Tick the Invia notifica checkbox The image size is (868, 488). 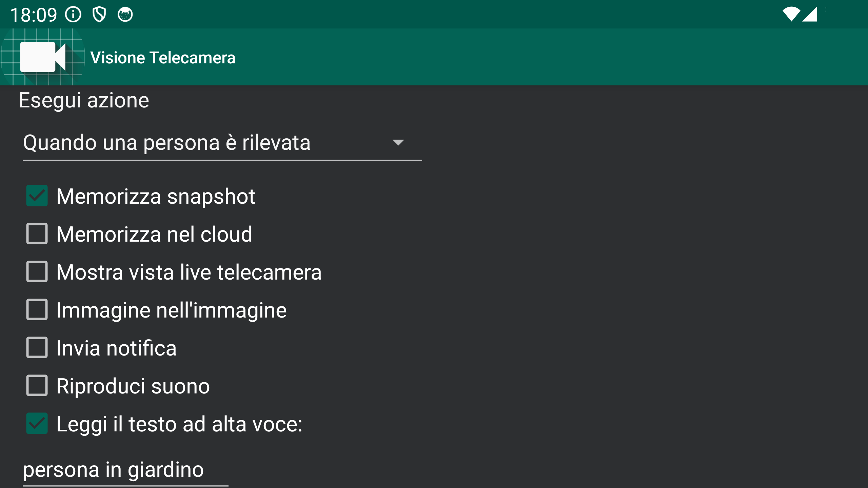37,348
